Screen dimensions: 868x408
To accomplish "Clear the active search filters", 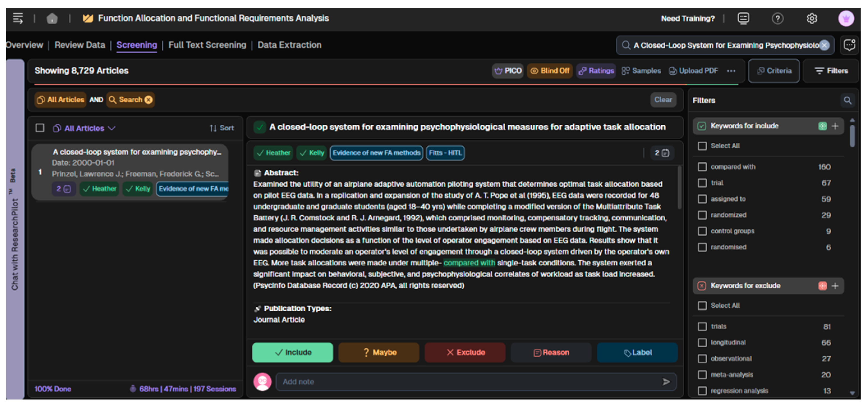I will point(663,100).
